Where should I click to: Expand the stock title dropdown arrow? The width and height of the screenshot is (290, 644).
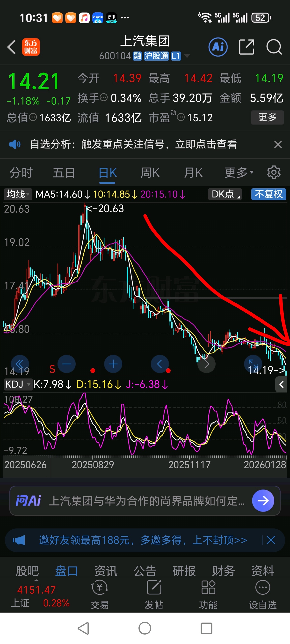(187, 56)
